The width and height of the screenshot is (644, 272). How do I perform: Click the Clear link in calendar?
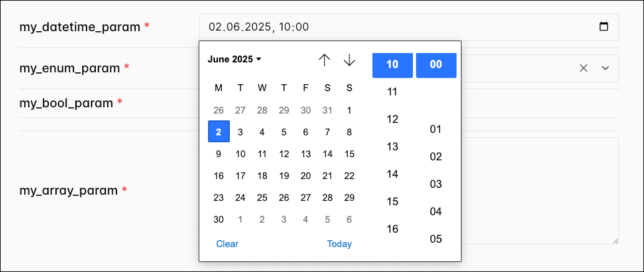point(227,244)
